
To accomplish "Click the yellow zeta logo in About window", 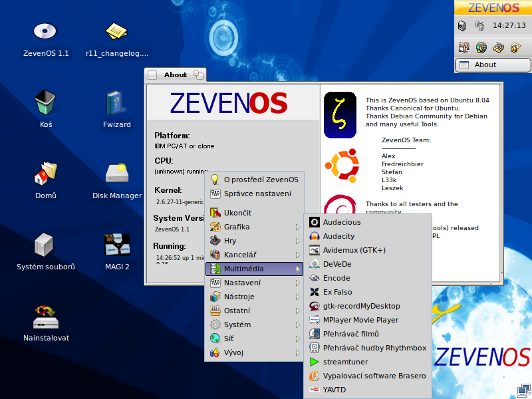I will pos(340,115).
